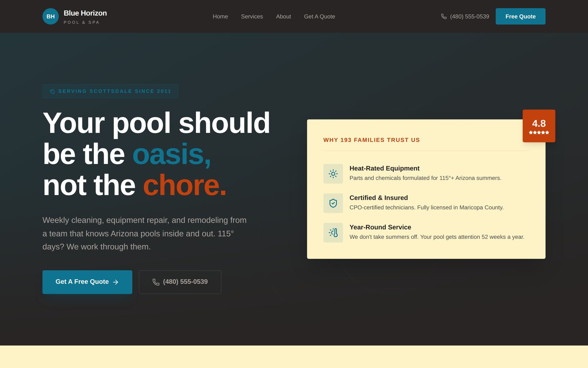Select the thermometer icon for Year-Round Service
The width and height of the screenshot is (588, 368).
click(x=333, y=232)
